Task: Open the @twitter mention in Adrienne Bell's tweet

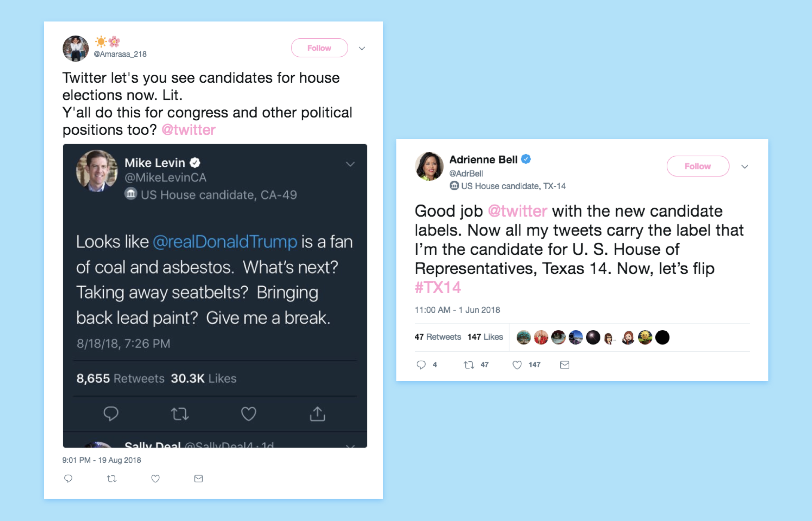Action: pos(517,211)
